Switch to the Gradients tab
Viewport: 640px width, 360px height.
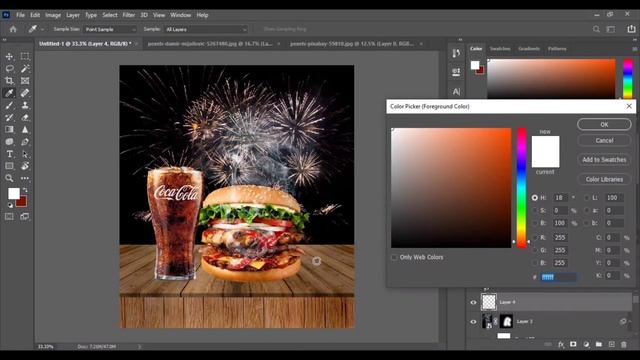coord(529,49)
